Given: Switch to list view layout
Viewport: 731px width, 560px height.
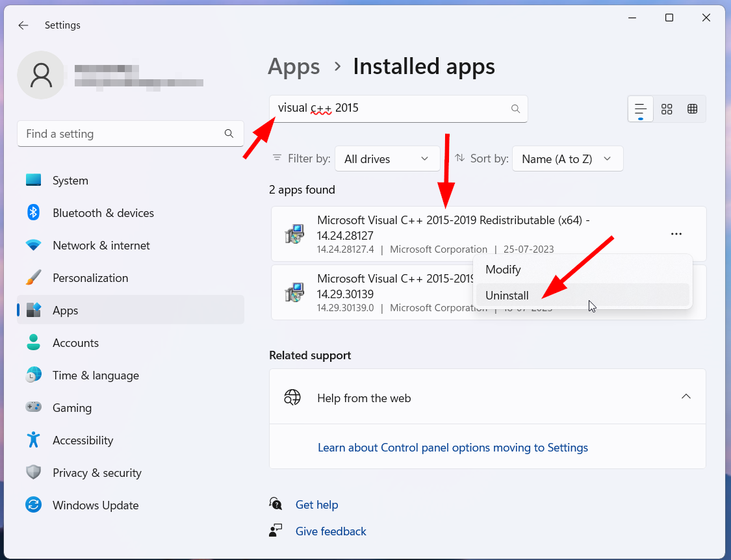Looking at the screenshot, I should [x=641, y=109].
